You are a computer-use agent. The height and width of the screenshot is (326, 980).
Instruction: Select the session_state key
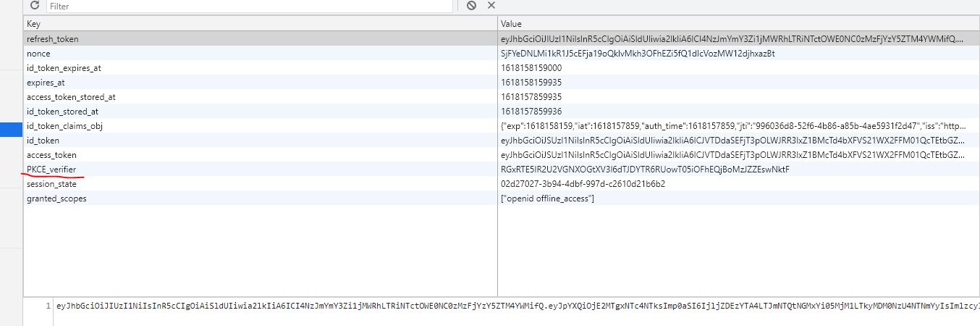click(51, 184)
